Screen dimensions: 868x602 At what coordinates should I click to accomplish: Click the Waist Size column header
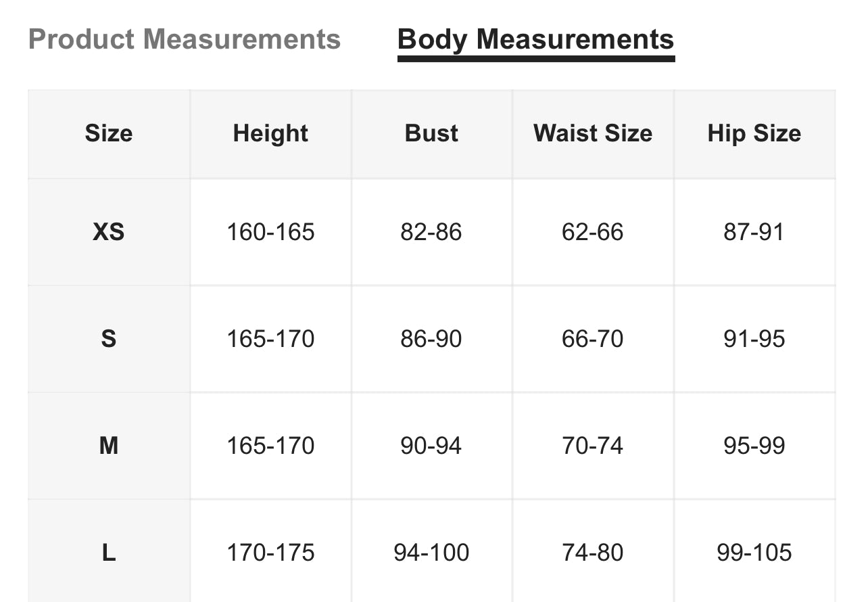593,133
